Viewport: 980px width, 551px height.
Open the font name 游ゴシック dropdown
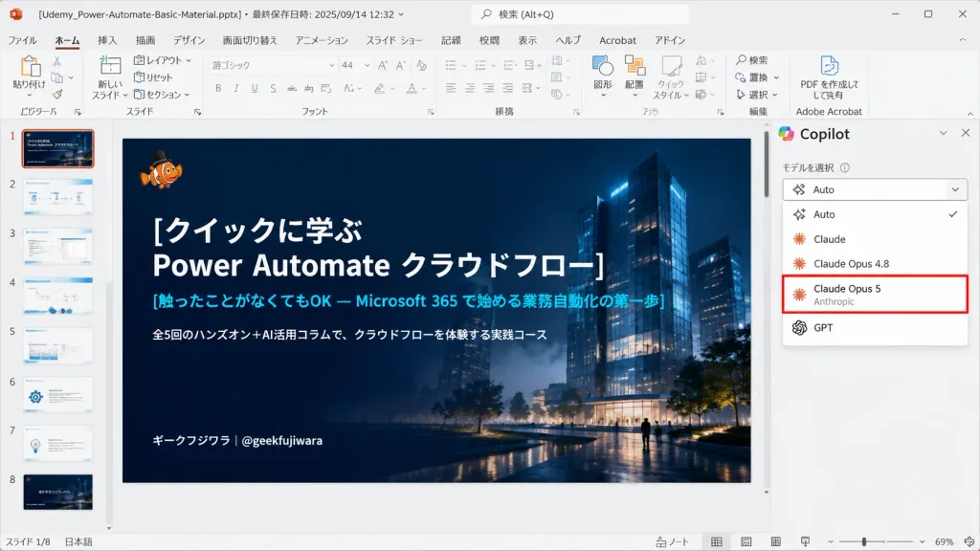click(x=331, y=65)
